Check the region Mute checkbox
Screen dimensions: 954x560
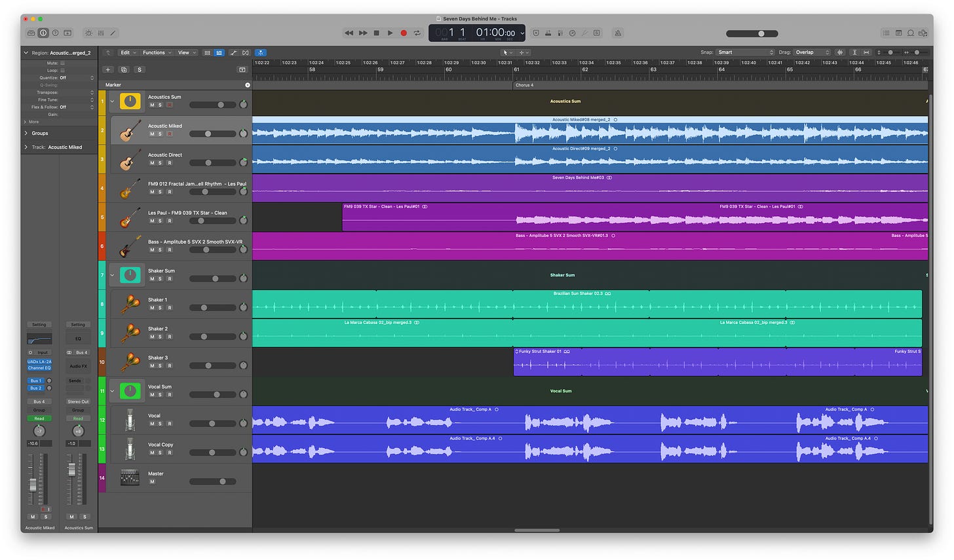(62, 63)
